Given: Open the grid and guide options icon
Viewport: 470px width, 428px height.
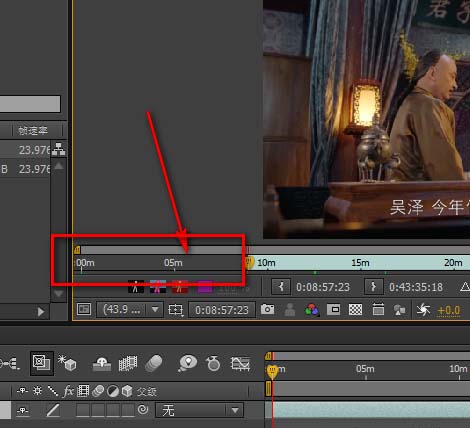Looking at the screenshot, I should click(176, 310).
